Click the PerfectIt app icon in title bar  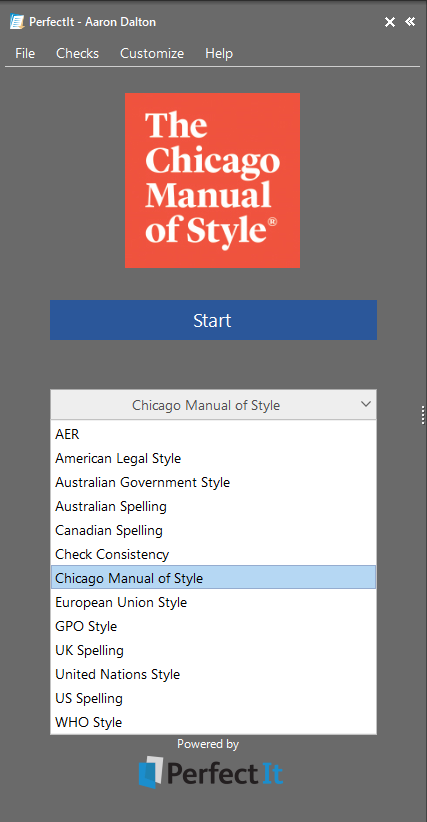coord(17,22)
